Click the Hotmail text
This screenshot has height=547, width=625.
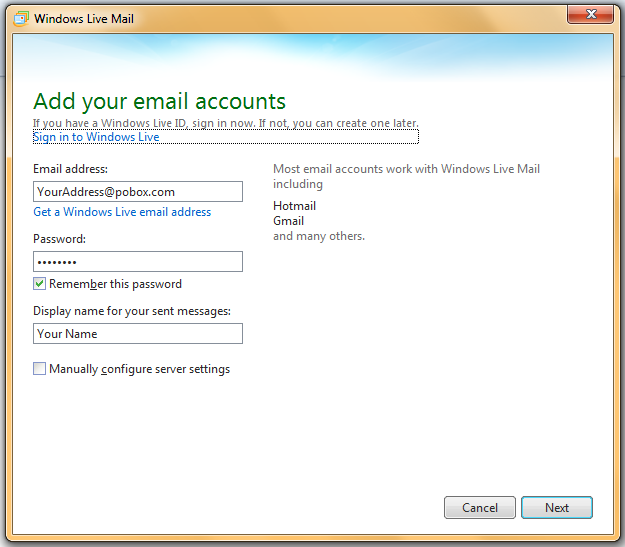tap(295, 206)
